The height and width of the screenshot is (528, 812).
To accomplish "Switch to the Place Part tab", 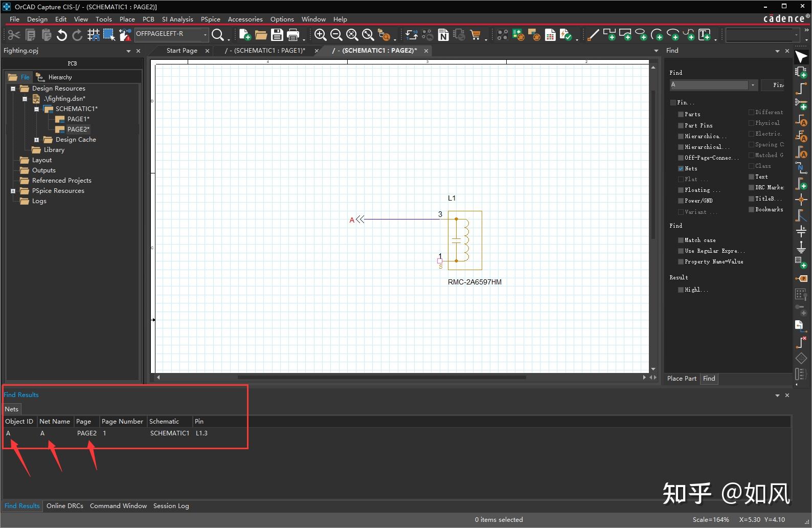I will pos(682,378).
